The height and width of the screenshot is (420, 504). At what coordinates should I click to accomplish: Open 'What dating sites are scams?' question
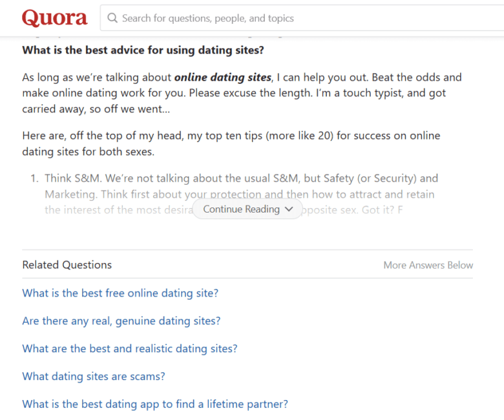[94, 376]
